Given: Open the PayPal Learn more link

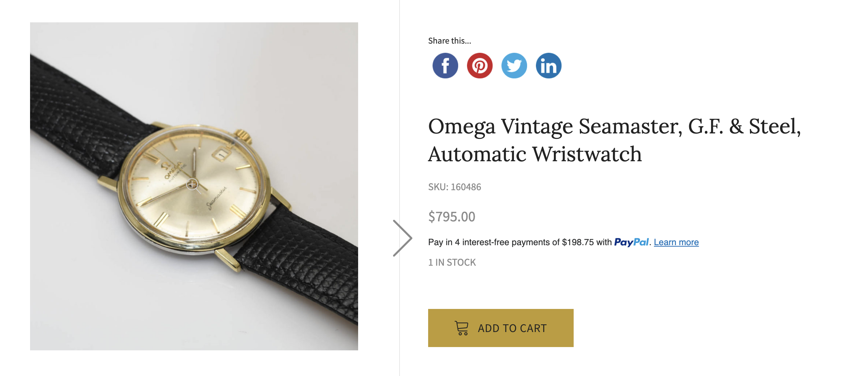Looking at the screenshot, I should (676, 242).
